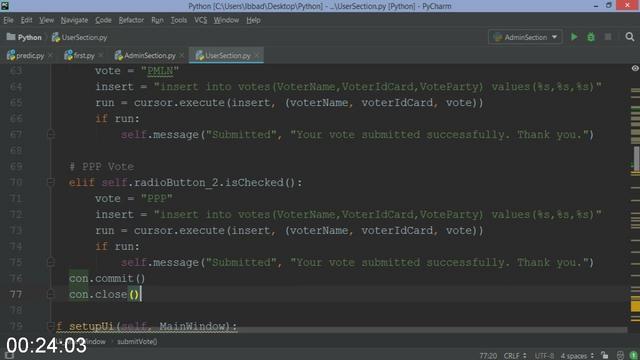
Task: Open the Run menu
Action: 157,20
